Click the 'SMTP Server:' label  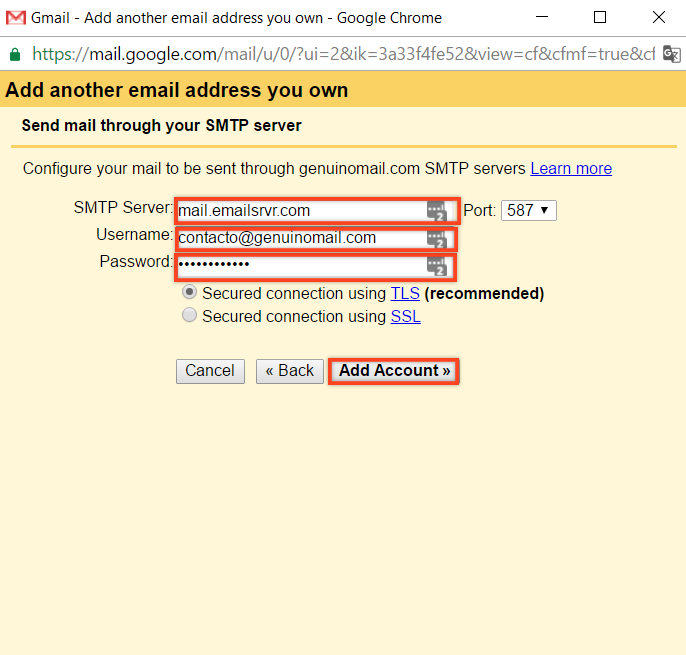pyautogui.click(x=123, y=207)
